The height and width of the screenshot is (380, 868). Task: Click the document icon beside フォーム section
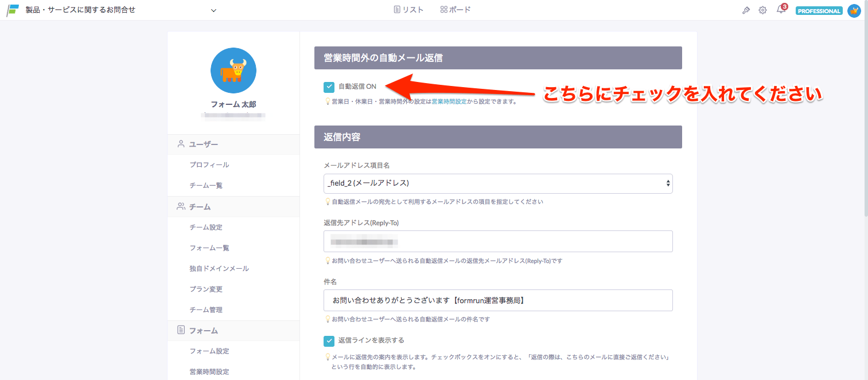(181, 331)
